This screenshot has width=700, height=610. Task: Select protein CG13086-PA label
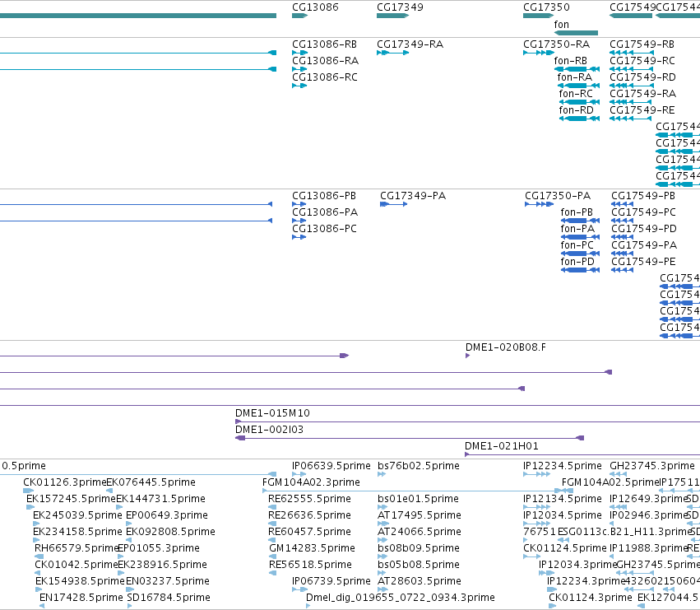[x=325, y=212]
